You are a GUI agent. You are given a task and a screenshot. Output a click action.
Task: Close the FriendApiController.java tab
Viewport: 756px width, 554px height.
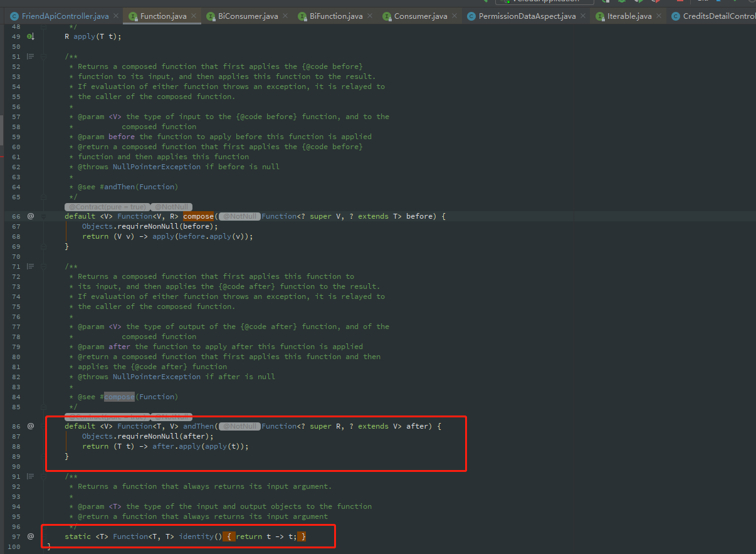(x=117, y=16)
